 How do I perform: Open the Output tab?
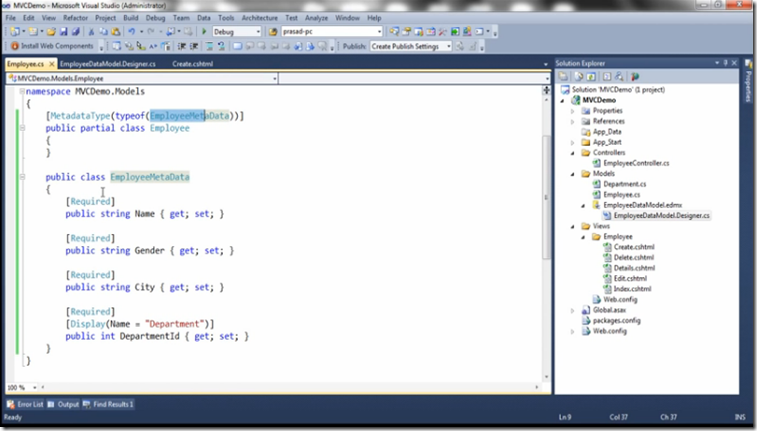[x=63, y=404]
